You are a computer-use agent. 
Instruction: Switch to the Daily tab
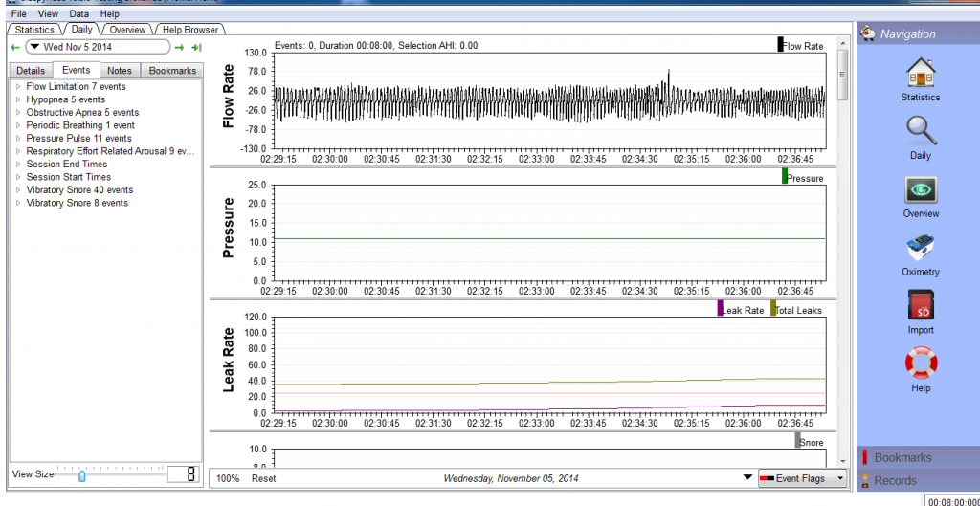pyautogui.click(x=82, y=29)
